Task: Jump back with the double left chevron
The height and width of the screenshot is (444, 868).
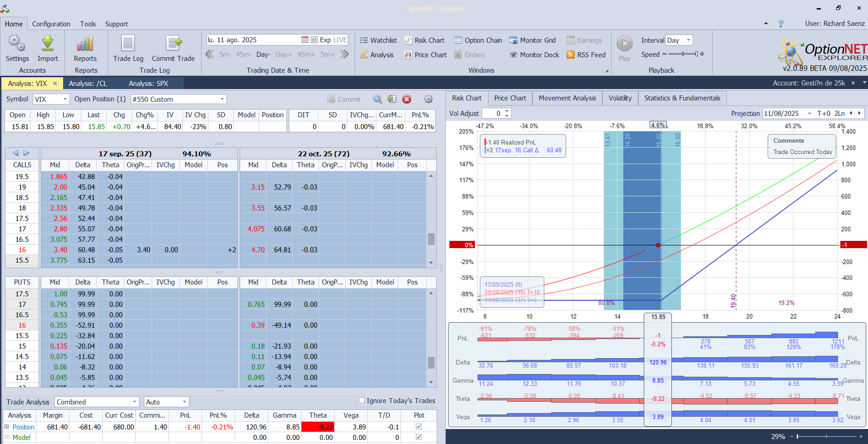Action: click(210, 55)
